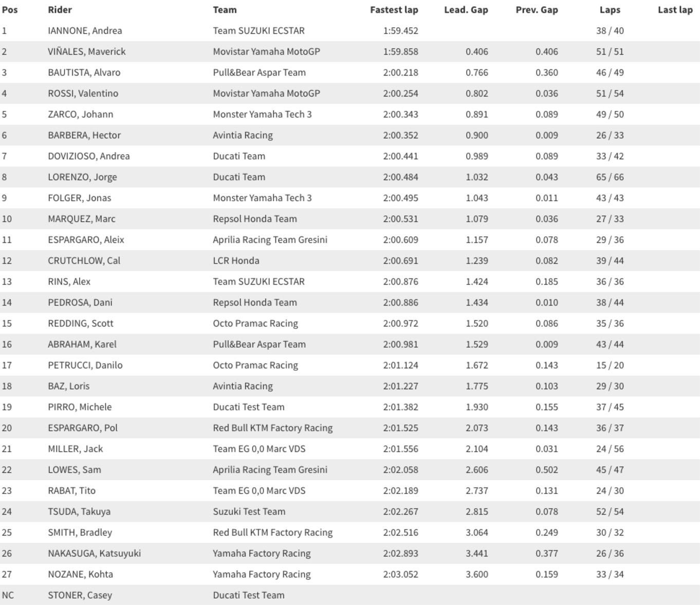
Task: Click the Fastest lap column header
Action: (x=394, y=10)
